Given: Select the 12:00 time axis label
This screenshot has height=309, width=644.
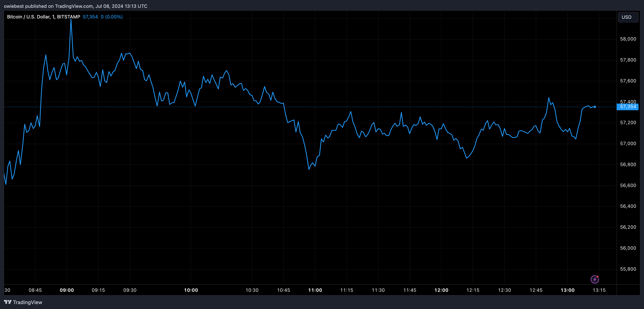Looking at the screenshot, I should click(441, 290).
